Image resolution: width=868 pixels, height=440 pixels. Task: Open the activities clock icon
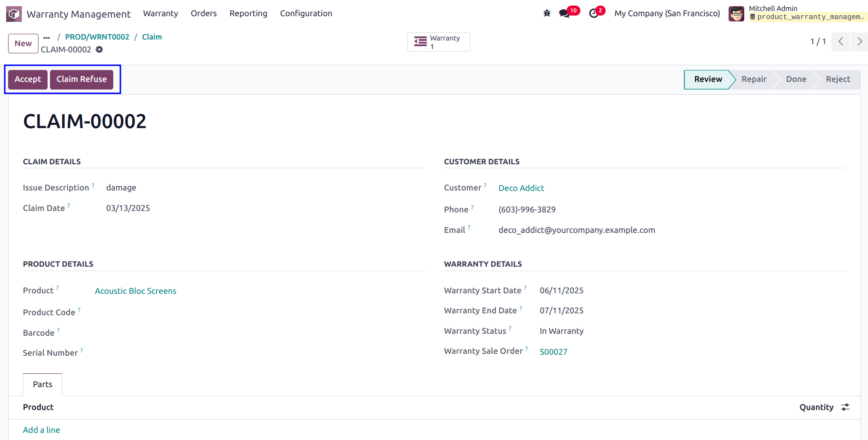click(593, 13)
